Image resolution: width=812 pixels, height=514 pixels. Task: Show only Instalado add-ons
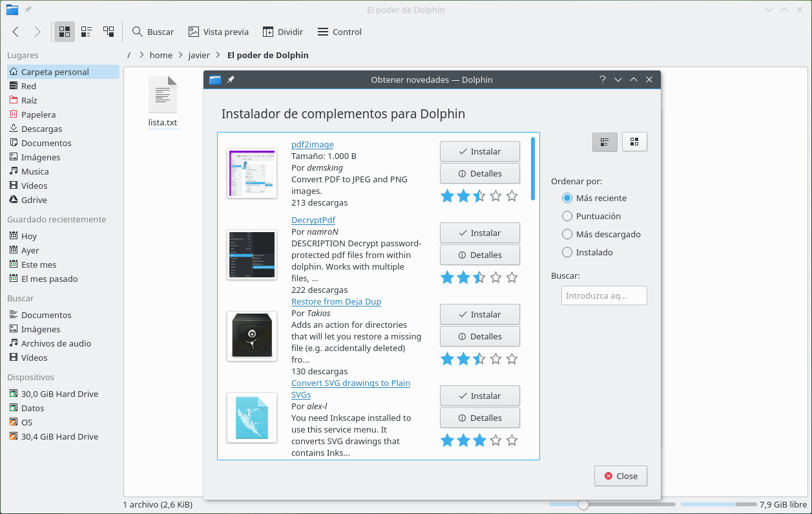[587, 252]
